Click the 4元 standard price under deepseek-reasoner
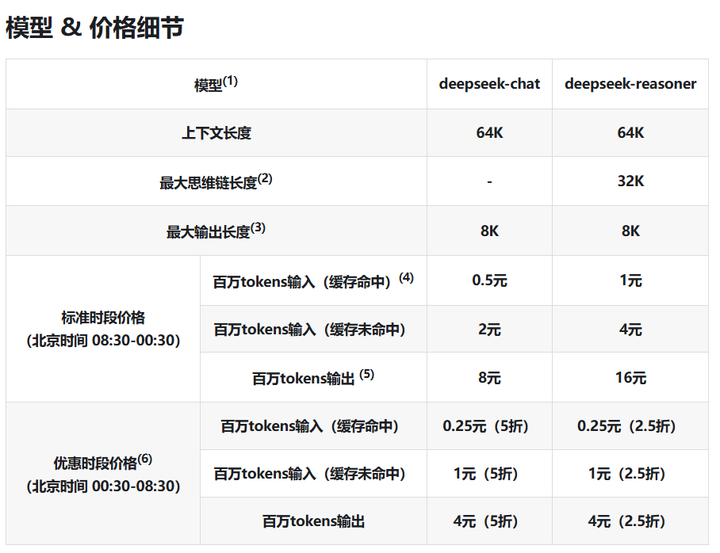This screenshot has width=720, height=553. [630, 329]
